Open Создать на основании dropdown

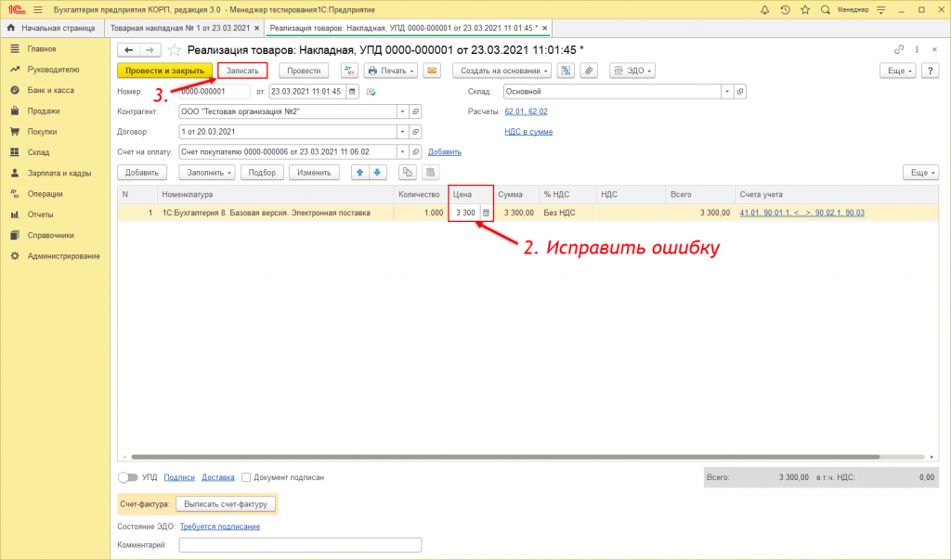[x=502, y=71]
